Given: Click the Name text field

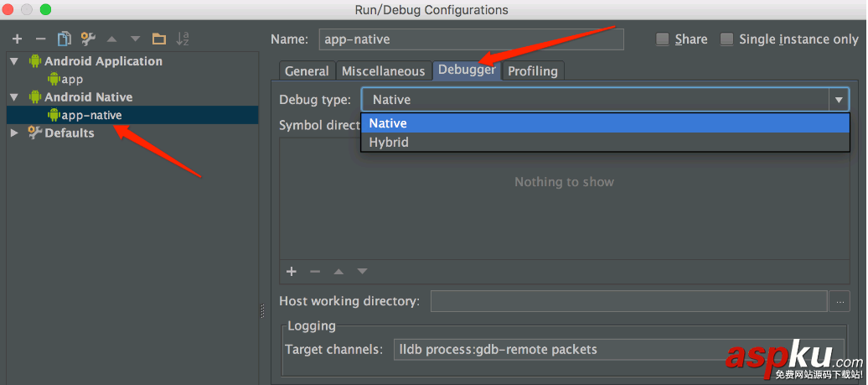Looking at the screenshot, I should [x=469, y=39].
